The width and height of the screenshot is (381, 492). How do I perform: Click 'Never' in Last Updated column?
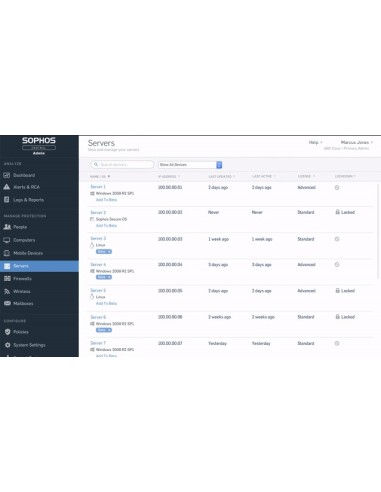tap(214, 212)
